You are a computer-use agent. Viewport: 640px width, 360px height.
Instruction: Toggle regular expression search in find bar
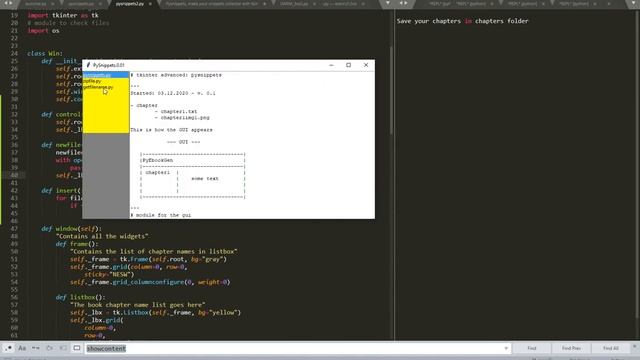[9, 348]
